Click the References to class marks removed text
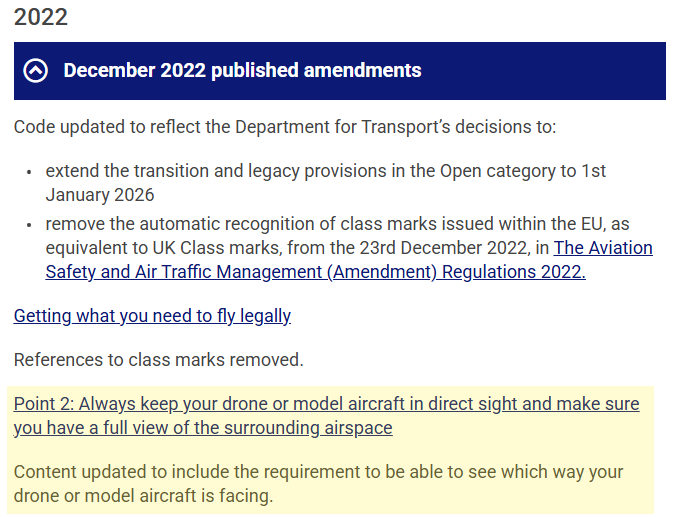 click(158, 358)
